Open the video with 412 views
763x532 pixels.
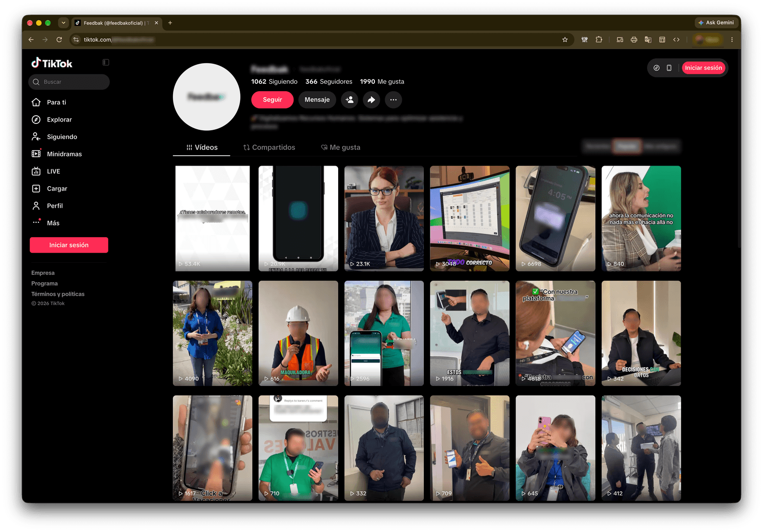point(641,448)
